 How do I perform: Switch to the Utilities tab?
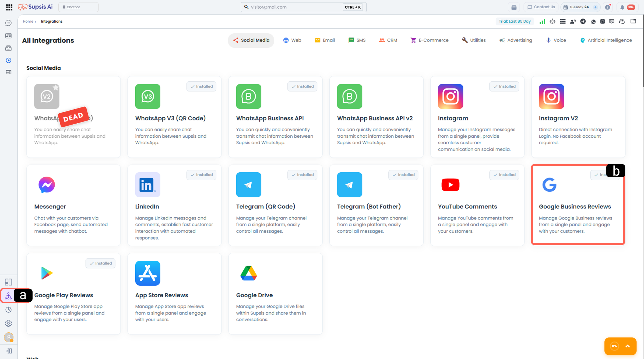point(474,40)
